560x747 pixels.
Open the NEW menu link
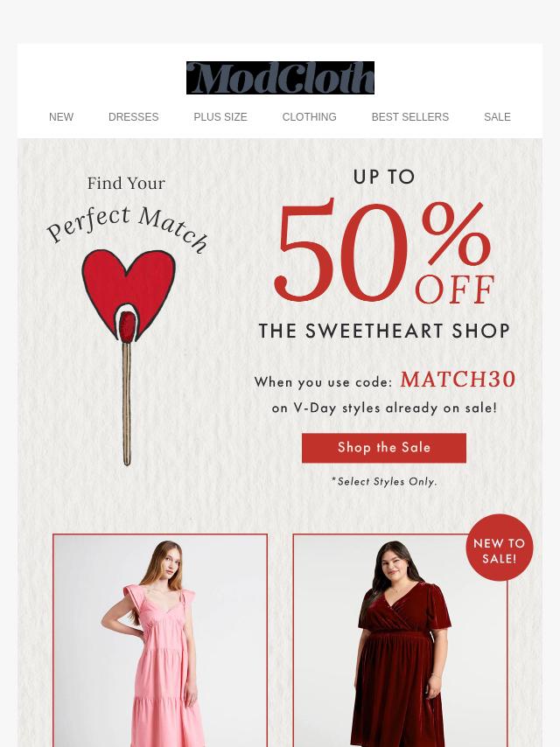pos(61,116)
